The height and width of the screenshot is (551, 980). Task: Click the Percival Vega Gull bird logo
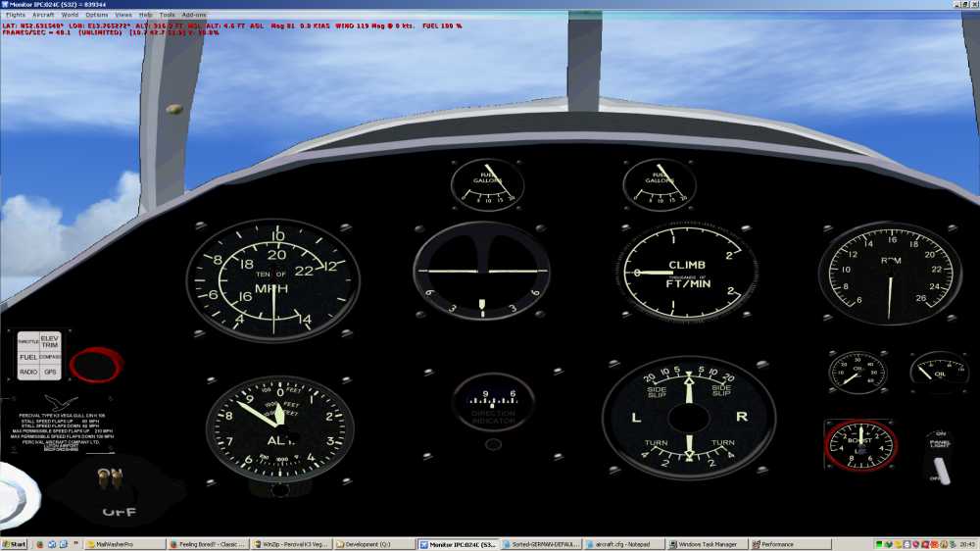coord(61,402)
